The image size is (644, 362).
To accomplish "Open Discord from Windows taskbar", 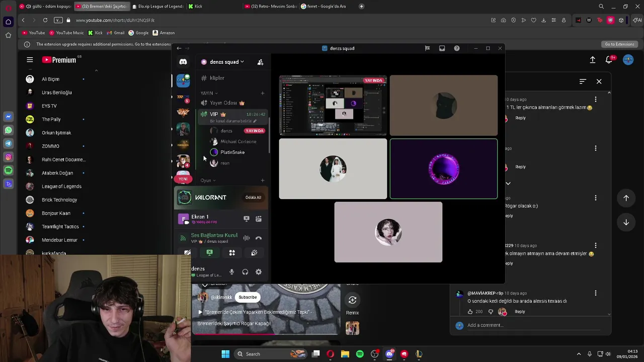I will point(389,354).
